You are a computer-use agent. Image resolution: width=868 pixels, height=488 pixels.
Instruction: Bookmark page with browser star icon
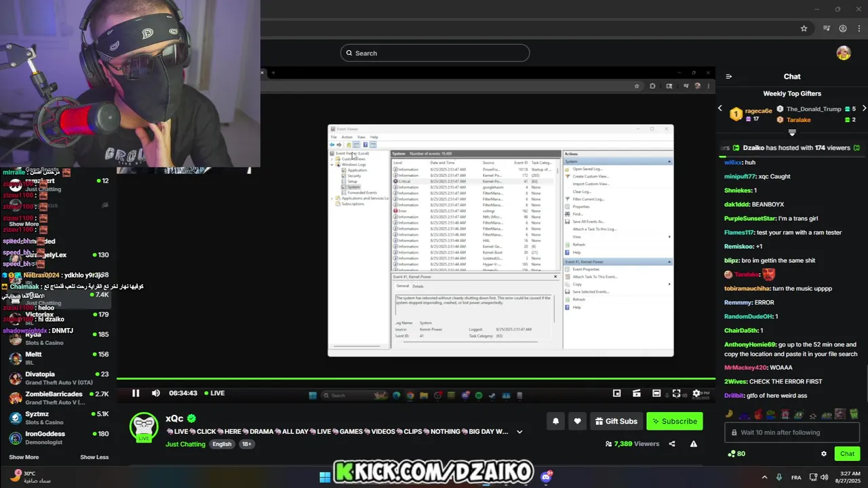point(804,28)
